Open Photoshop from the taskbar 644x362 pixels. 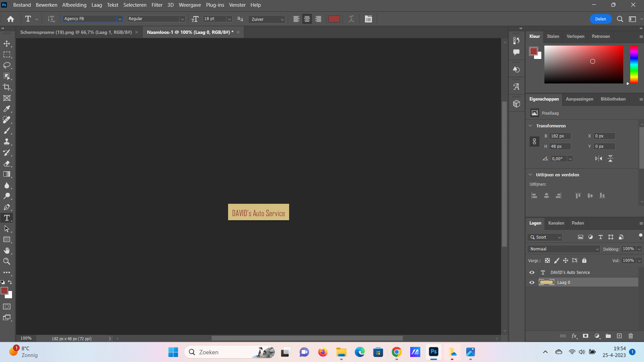click(x=433, y=352)
